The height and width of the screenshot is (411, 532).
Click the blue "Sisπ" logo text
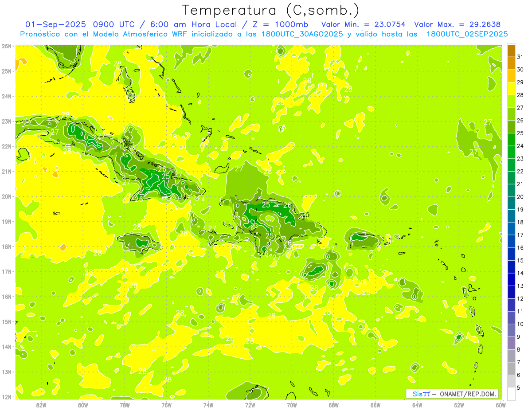[x=421, y=394]
